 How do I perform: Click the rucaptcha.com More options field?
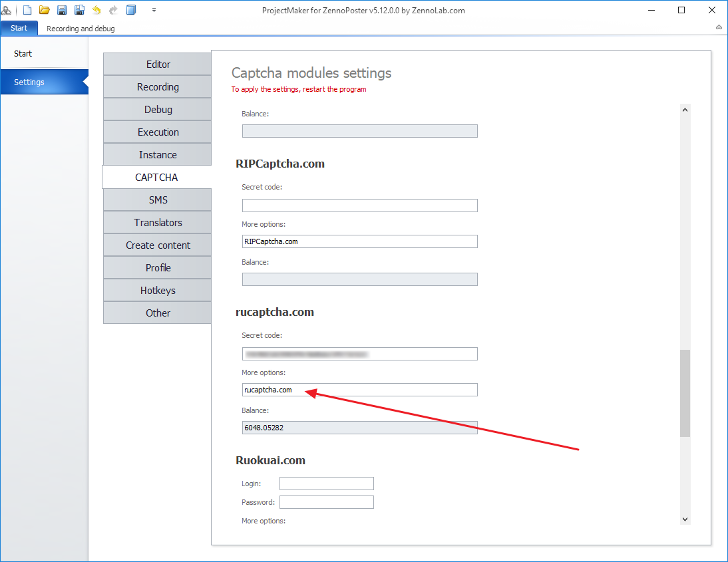click(x=359, y=390)
